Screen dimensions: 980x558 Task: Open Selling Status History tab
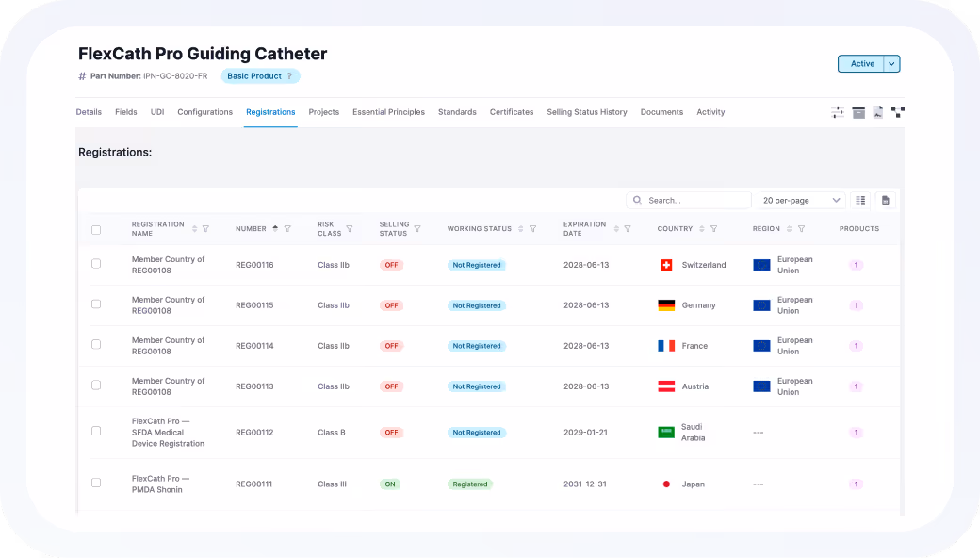(587, 112)
